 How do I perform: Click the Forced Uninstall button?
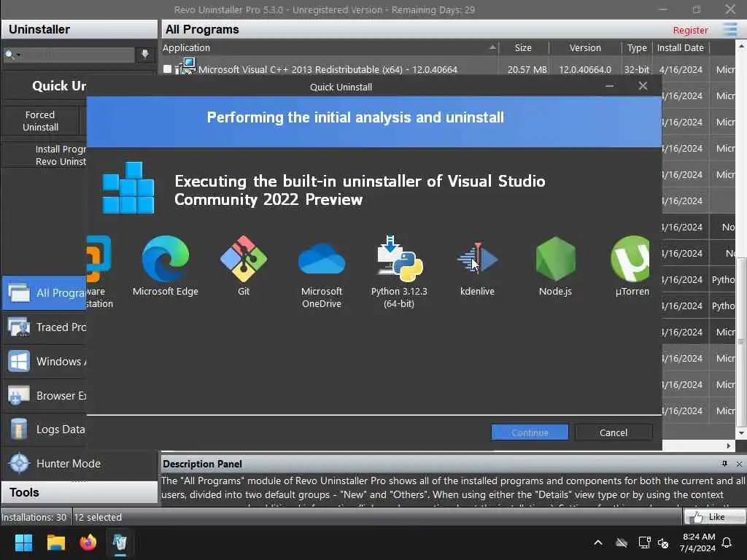(x=41, y=121)
